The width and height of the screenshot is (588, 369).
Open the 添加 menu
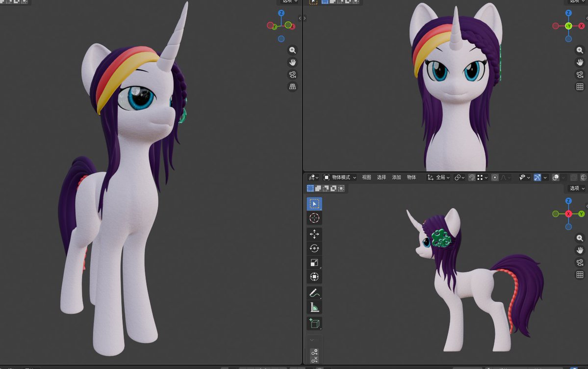pos(396,178)
